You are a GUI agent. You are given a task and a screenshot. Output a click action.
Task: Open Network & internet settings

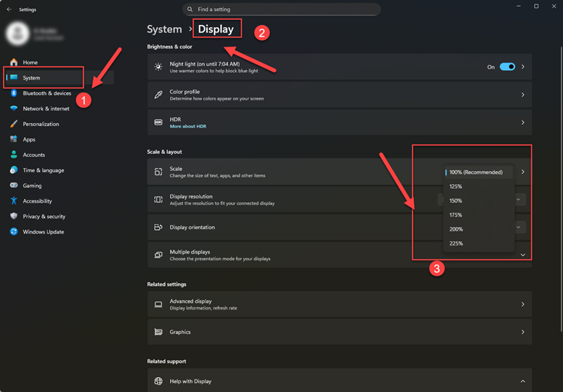tap(46, 108)
